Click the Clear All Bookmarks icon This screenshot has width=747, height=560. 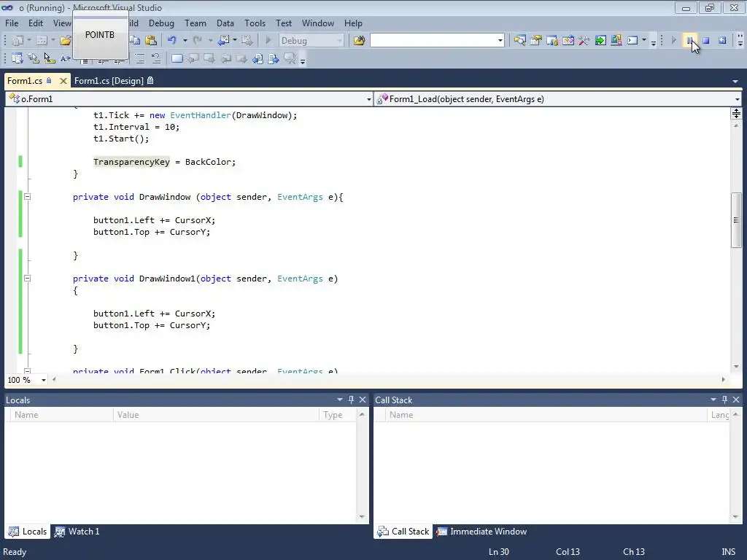pos(290,58)
